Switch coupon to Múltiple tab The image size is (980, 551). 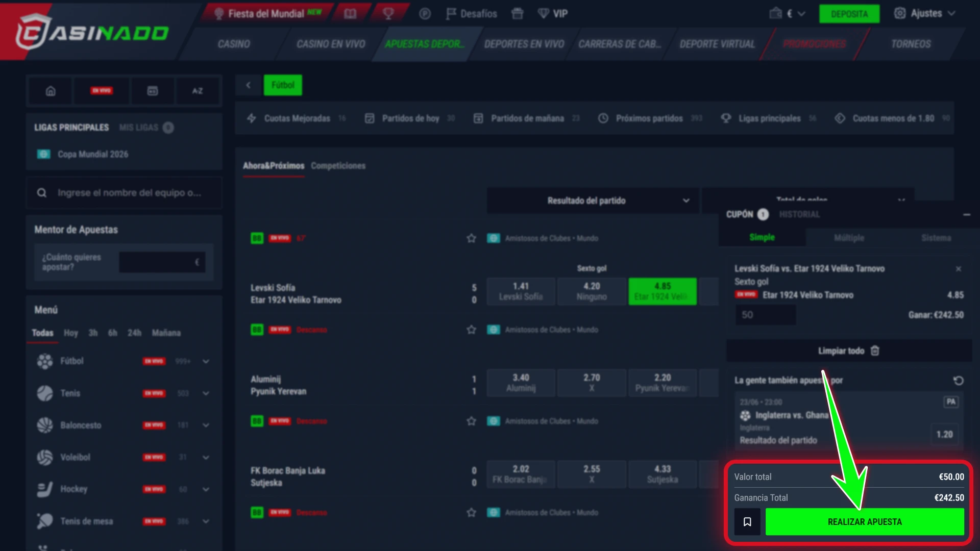coord(849,238)
